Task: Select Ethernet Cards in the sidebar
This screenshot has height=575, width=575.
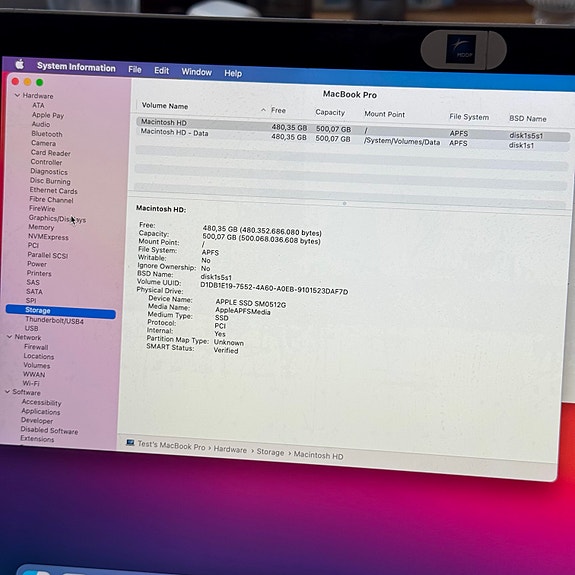Action: [x=54, y=191]
